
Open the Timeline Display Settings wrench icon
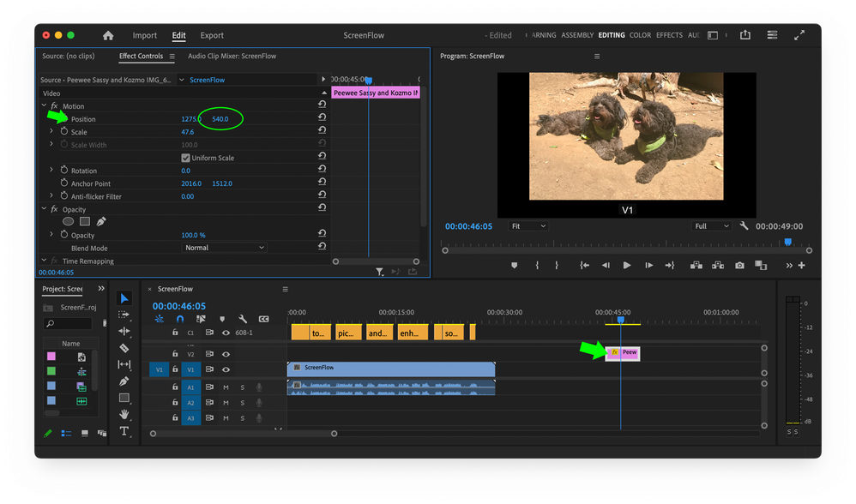click(x=243, y=318)
